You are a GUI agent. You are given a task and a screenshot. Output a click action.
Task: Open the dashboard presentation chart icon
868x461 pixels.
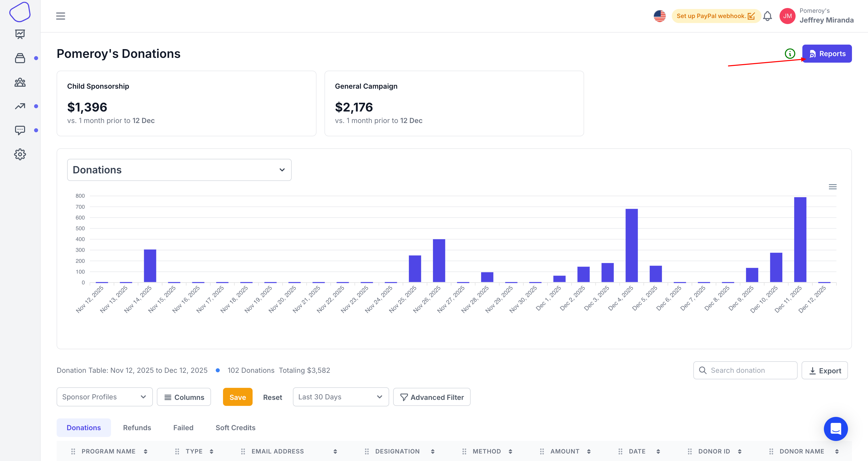click(x=20, y=34)
